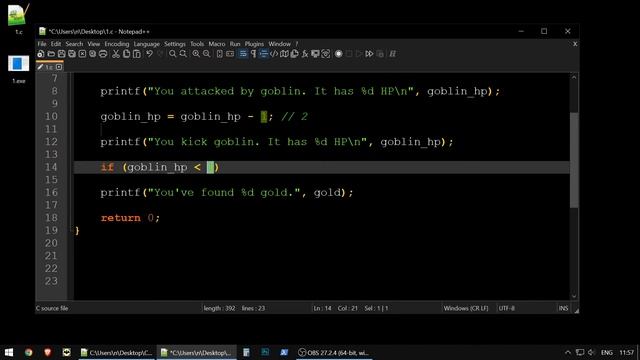Toggle INS mode in status bar
640x360 pixels.
point(563,308)
